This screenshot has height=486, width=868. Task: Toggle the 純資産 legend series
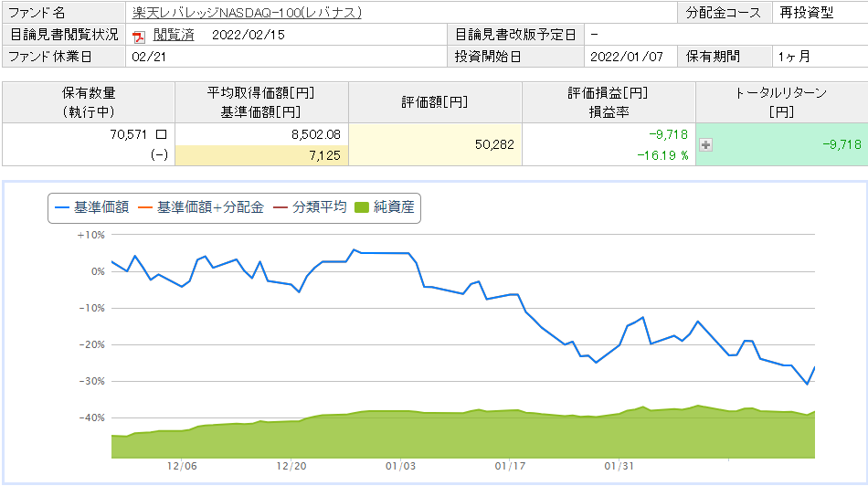pos(384,207)
